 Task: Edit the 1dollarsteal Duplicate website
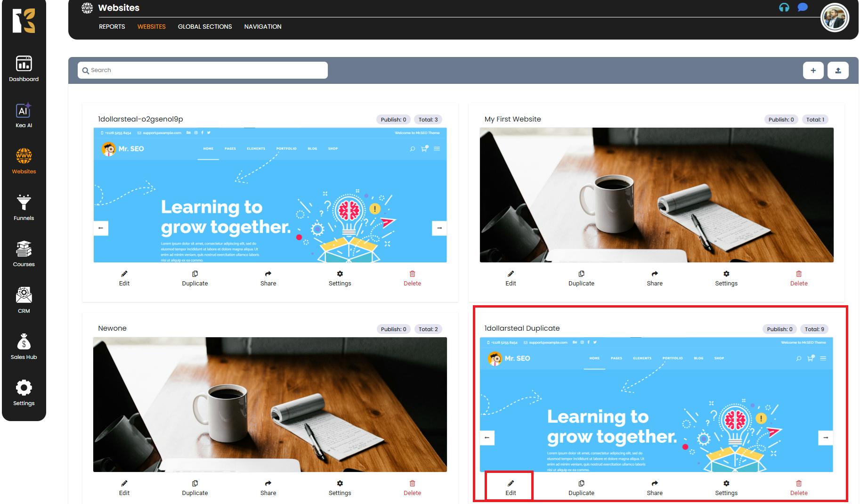(x=511, y=488)
